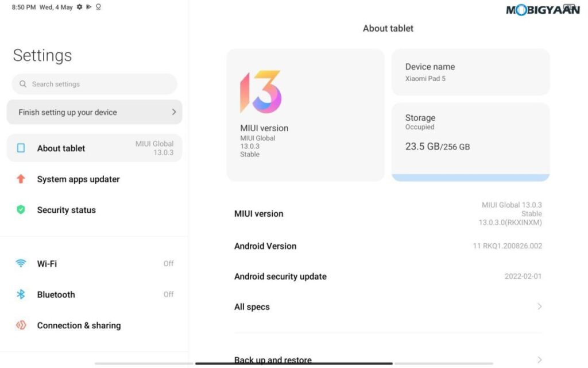
Task: Open the Device name card
Action: (470, 72)
